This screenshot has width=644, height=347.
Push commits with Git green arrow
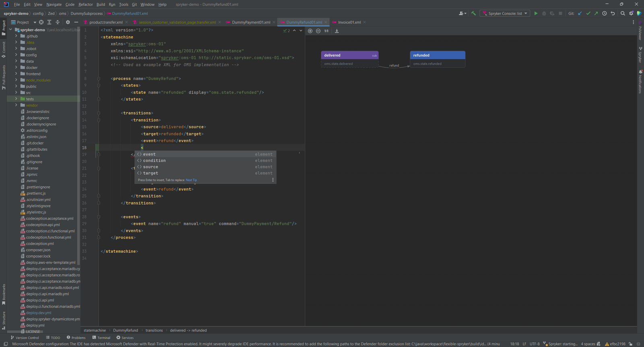[596, 13]
